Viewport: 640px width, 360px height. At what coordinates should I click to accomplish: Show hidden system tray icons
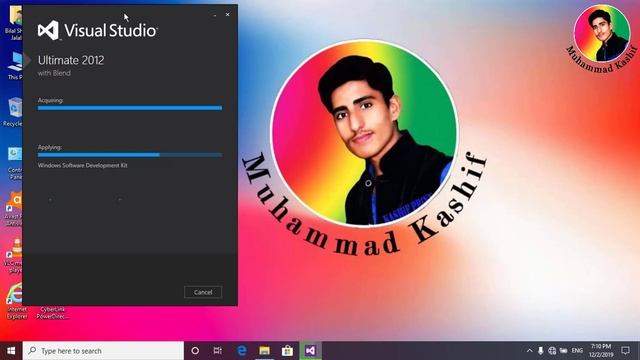529,351
